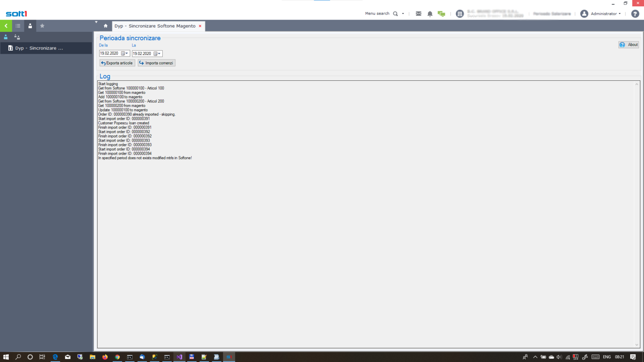Open the green chat windows icon
The image size is (644, 362).
[441, 14]
